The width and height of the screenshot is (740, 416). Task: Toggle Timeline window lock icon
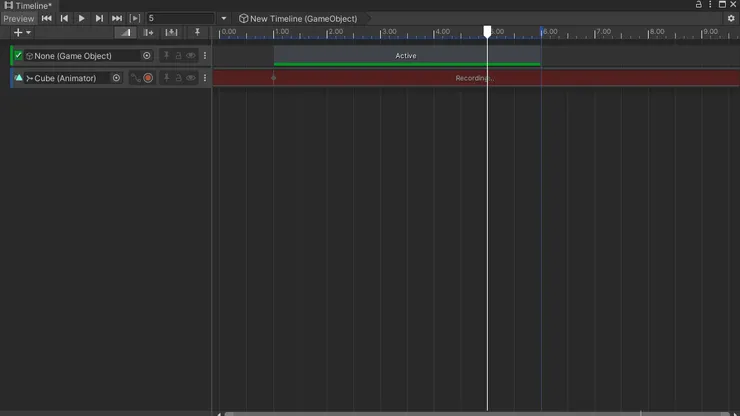click(698, 4)
